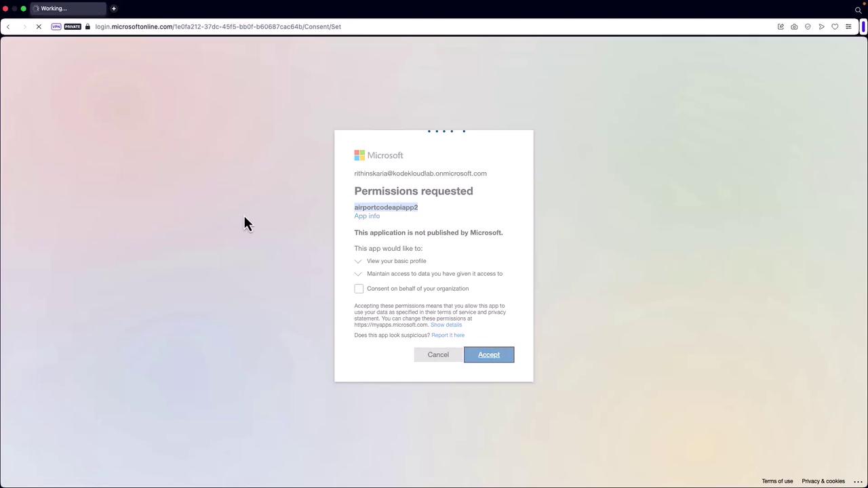Open the App info link

(x=367, y=216)
